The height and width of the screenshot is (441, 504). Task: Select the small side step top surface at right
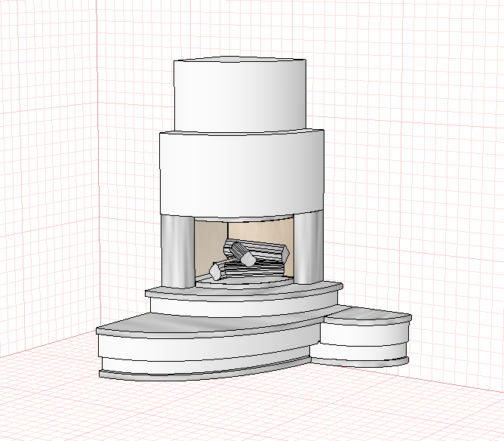[x=368, y=315]
